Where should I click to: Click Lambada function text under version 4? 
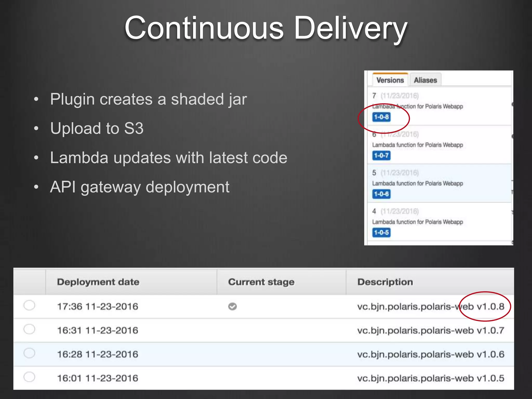pyautogui.click(x=417, y=222)
